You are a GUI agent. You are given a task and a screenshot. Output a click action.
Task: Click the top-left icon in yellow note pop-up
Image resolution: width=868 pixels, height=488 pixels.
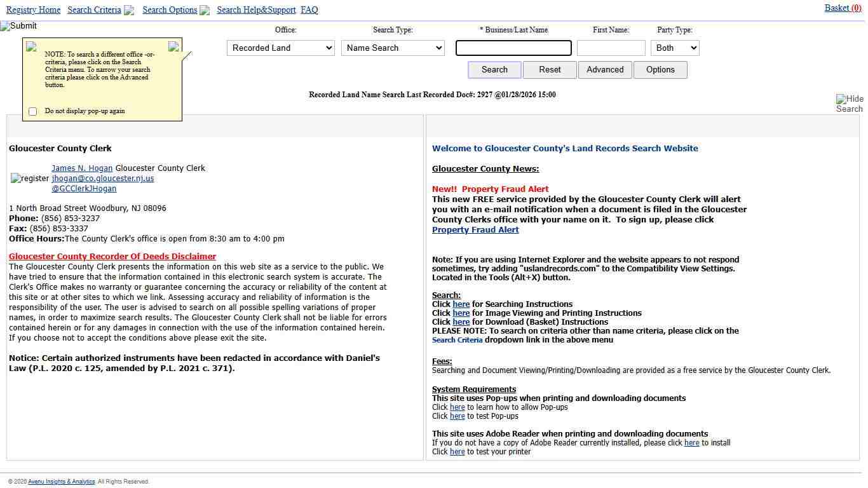pos(31,46)
